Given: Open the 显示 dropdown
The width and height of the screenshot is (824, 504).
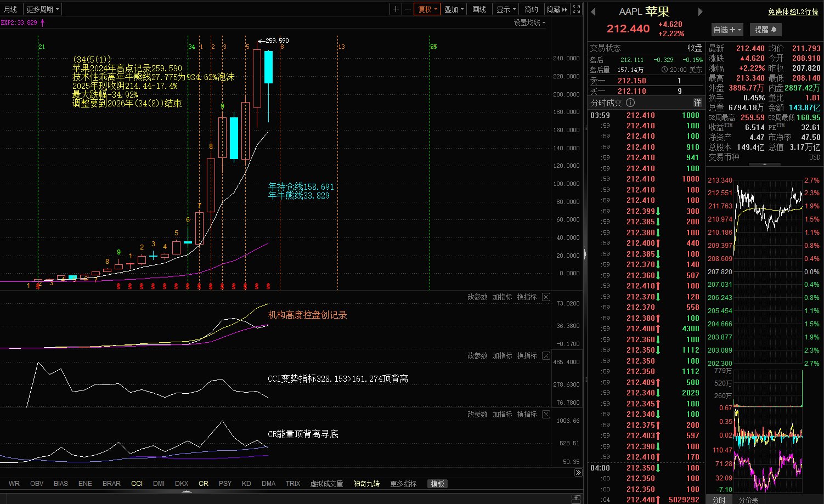Looking at the screenshot, I should click(506, 9).
